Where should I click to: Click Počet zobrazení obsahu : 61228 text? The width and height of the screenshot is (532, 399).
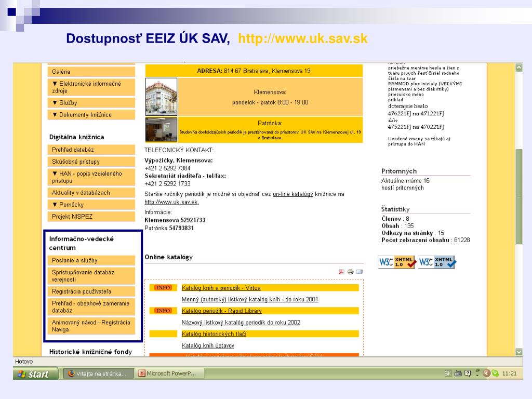click(425, 240)
